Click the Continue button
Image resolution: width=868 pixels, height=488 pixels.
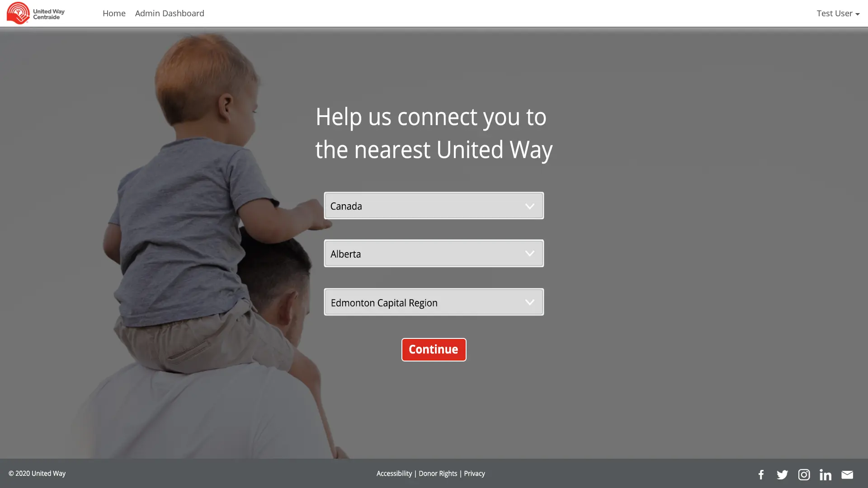click(434, 349)
